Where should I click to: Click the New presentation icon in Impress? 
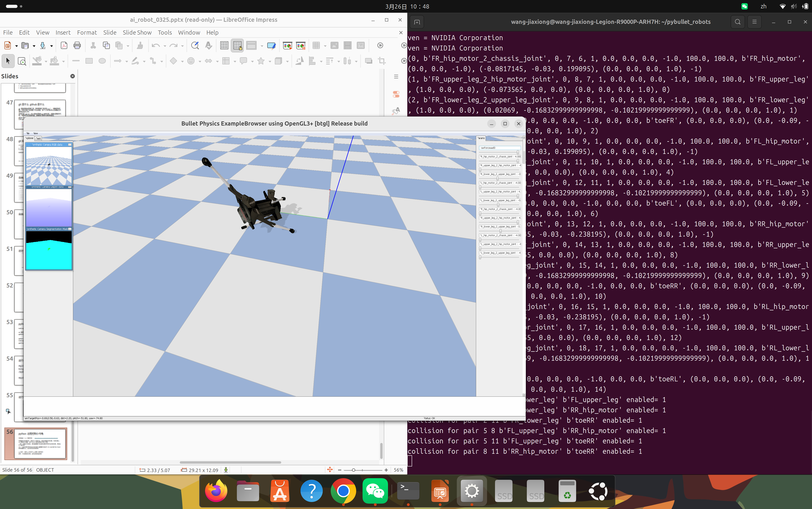click(x=7, y=46)
